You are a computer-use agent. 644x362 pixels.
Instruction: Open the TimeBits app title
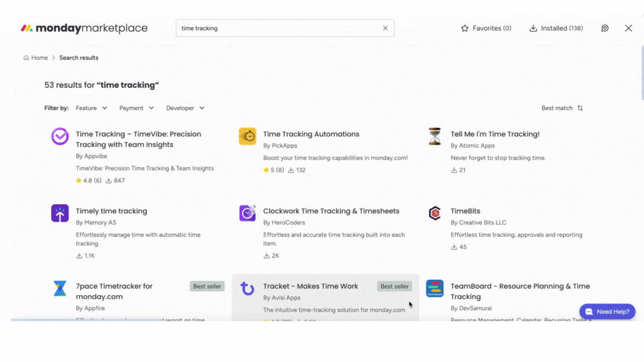pos(465,211)
